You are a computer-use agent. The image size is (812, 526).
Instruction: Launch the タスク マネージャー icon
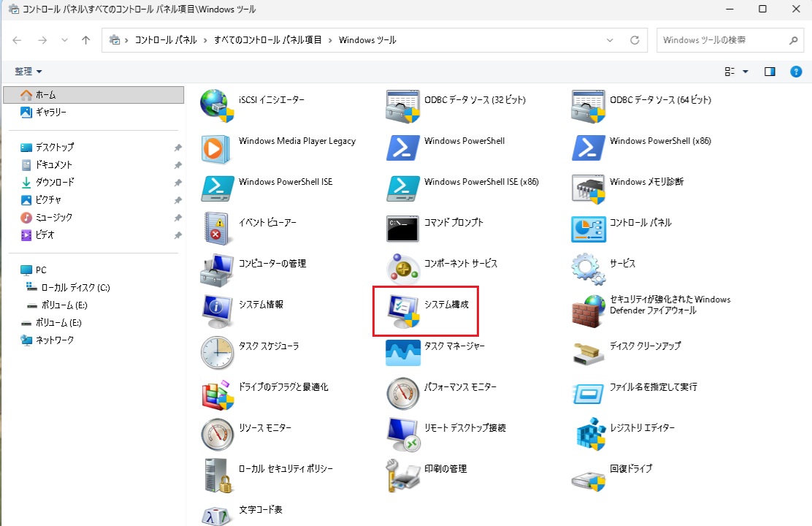pyautogui.click(x=403, y=353)
